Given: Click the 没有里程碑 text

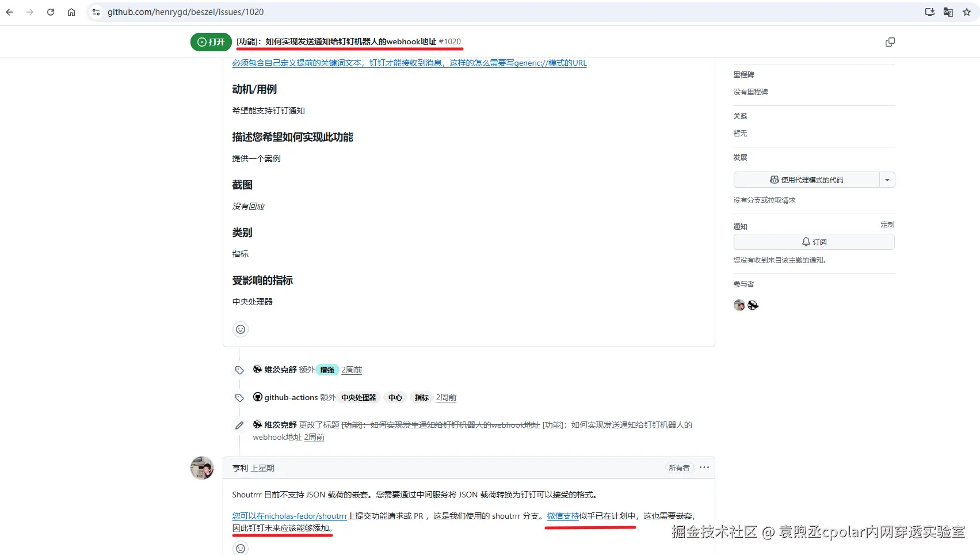Looking at the screenshot, I should coord(750,92).
